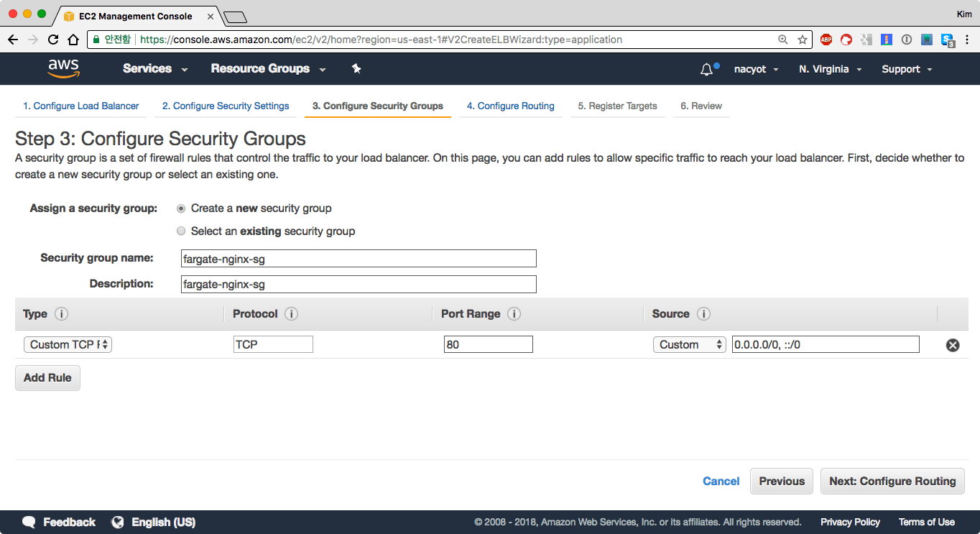
Task: Remove the rule with the X icon
Action: [953, 345]
